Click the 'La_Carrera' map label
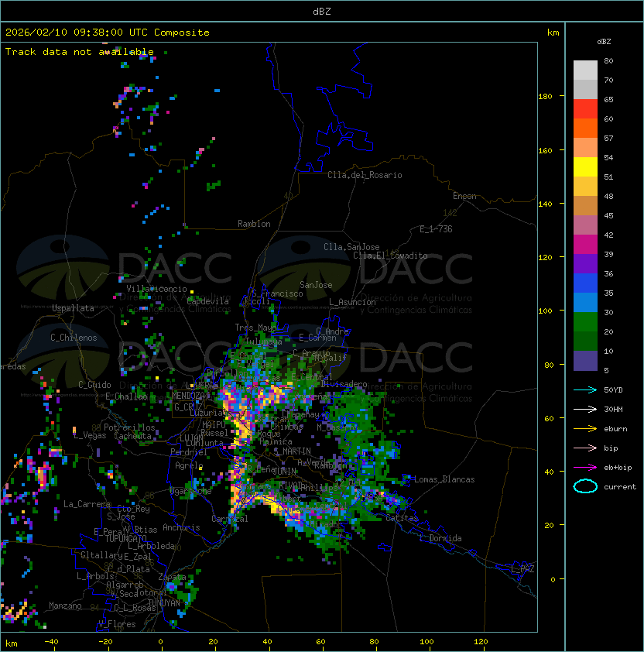 87,504
